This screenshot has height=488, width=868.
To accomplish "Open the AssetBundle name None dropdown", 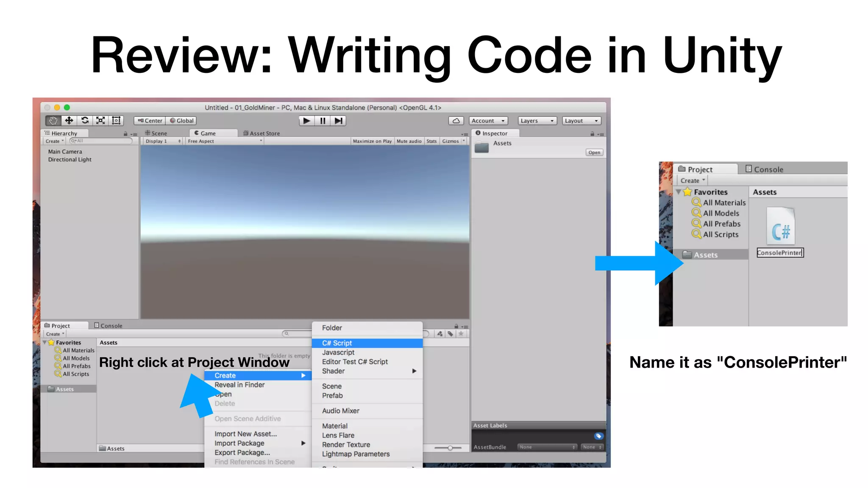I will coord(547,447).
